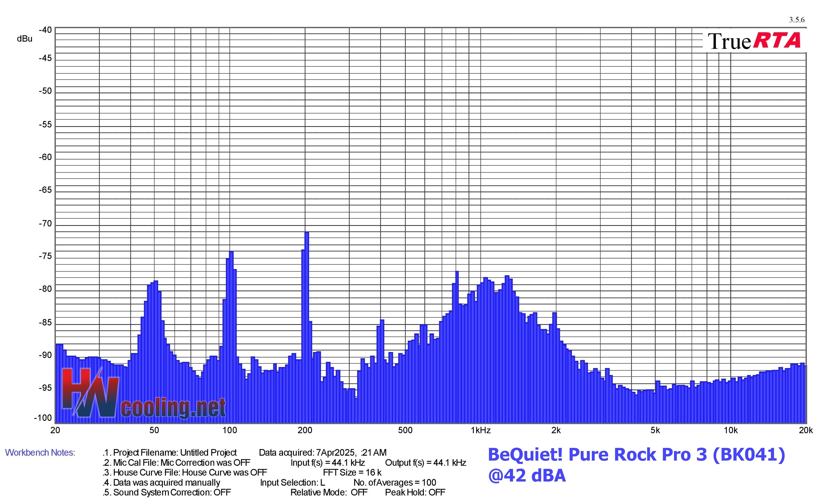Click the "FFT Size = 16 k" value
Screen dimensions: 827x504
pos(352,472)
